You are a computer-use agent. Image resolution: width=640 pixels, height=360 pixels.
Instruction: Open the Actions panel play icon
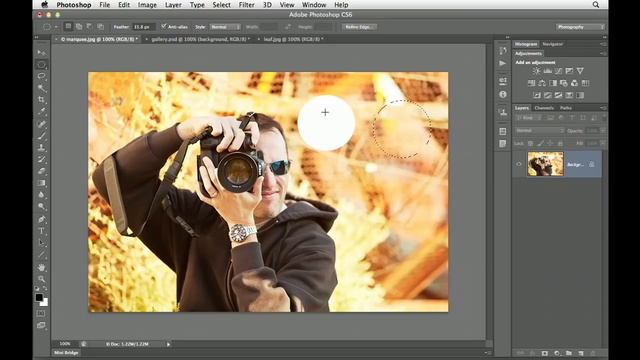(503, 63)
